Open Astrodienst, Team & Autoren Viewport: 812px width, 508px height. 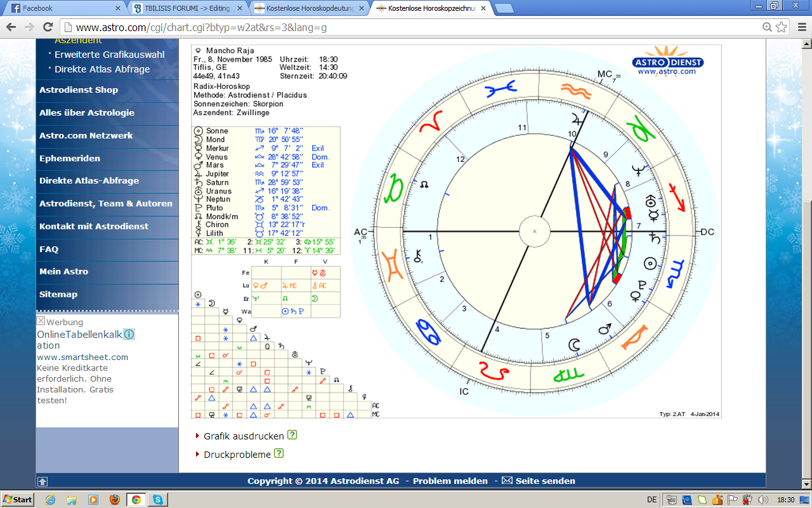pyautogui.click(x=106, y=204)
